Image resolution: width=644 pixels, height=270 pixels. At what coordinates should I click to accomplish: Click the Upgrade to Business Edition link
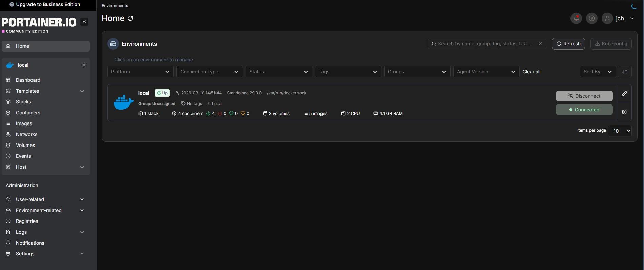(x=45, y=4)
